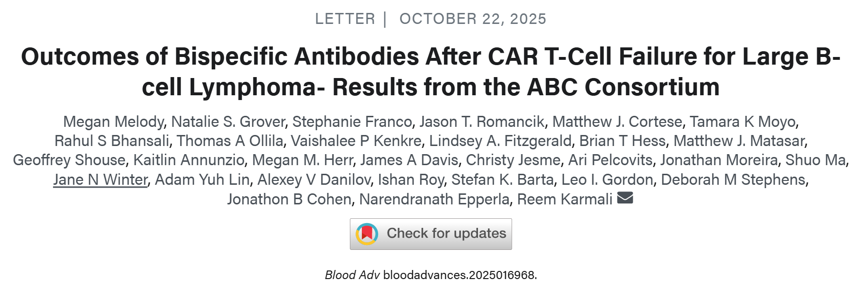Select author Natalie S. Grover
This screenshot has width=868, height=292.
point(228,122)
